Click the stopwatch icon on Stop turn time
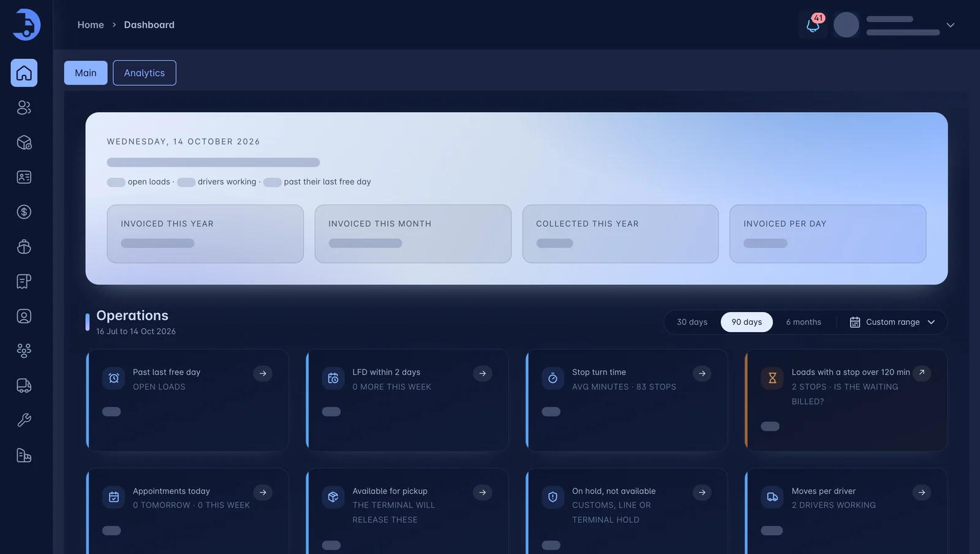Screen dimensions: 980x554 (x=552, y=379)
